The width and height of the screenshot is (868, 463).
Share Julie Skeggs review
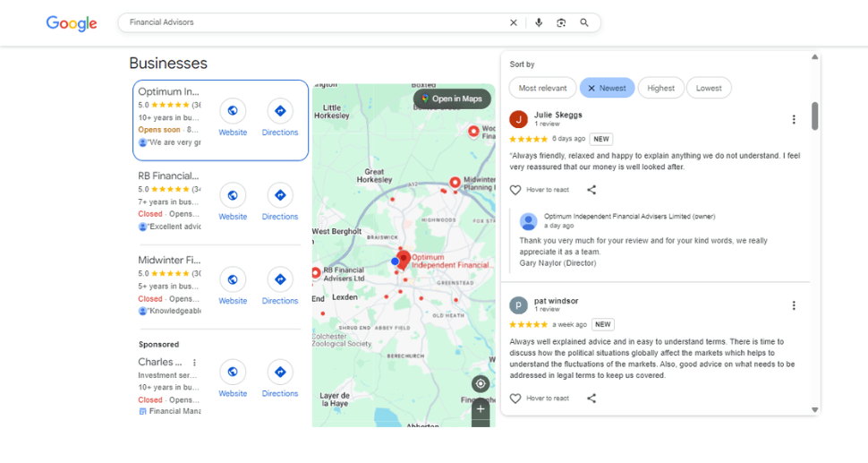tap(591, 190)
